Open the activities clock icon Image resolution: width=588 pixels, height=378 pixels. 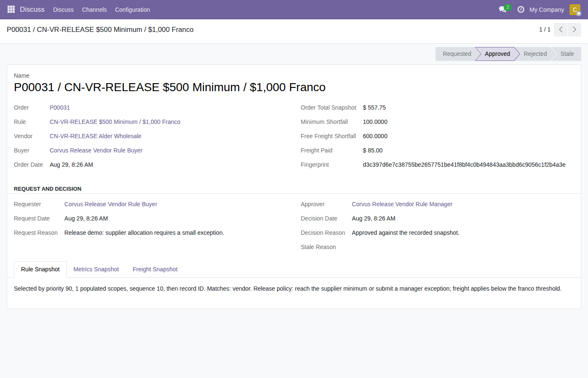coord(521,9)
